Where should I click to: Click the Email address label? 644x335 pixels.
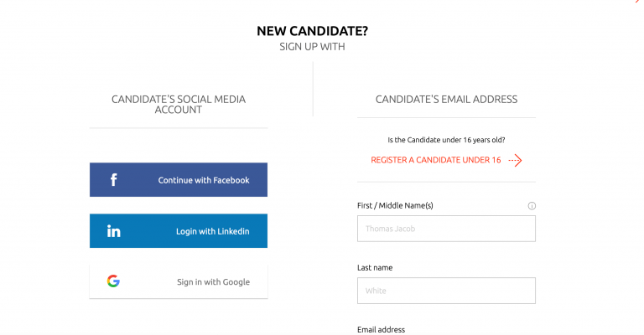381,330
